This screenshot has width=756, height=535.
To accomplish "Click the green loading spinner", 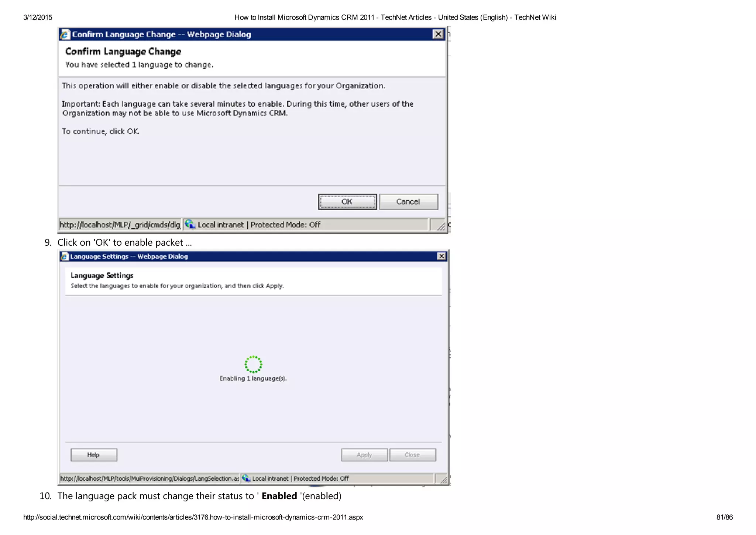I will 253,364.
